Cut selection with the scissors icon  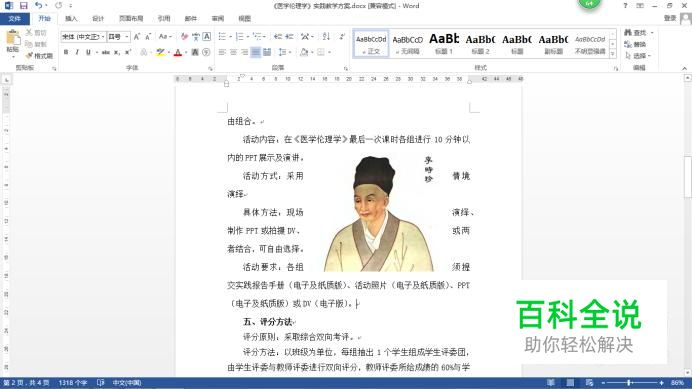point(29,33)
